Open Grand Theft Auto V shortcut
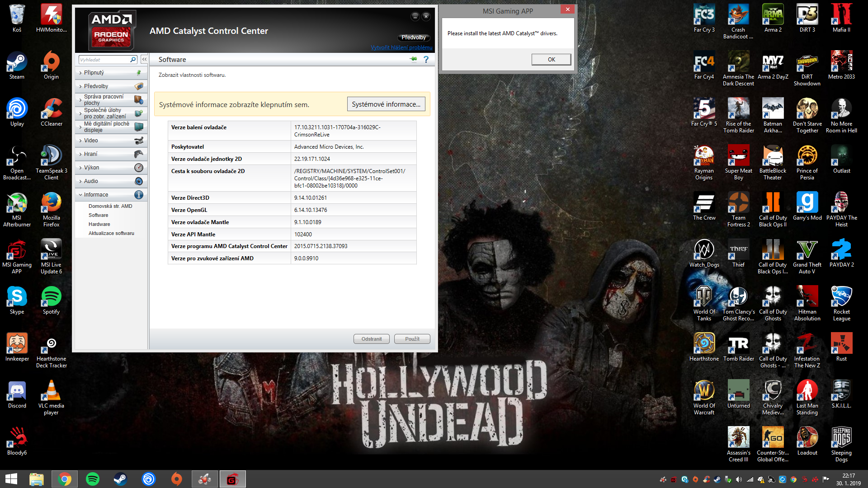The height and width of the screenshot is (488, 868). pos(807,257)
